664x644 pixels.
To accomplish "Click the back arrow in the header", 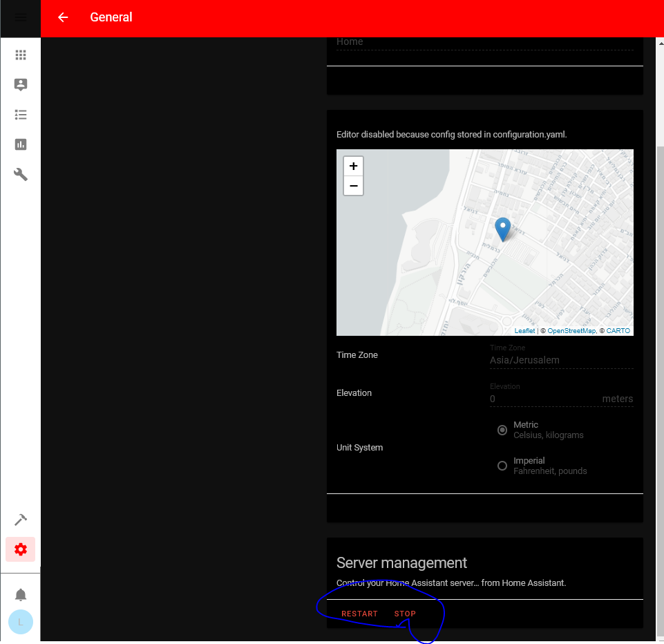I will click(x=62, y=17).
